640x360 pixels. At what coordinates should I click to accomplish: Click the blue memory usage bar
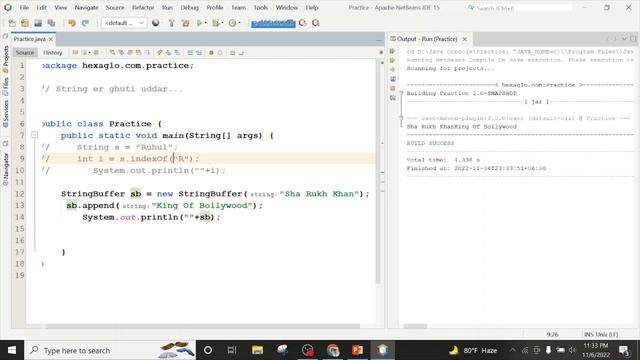click(273, 23)
